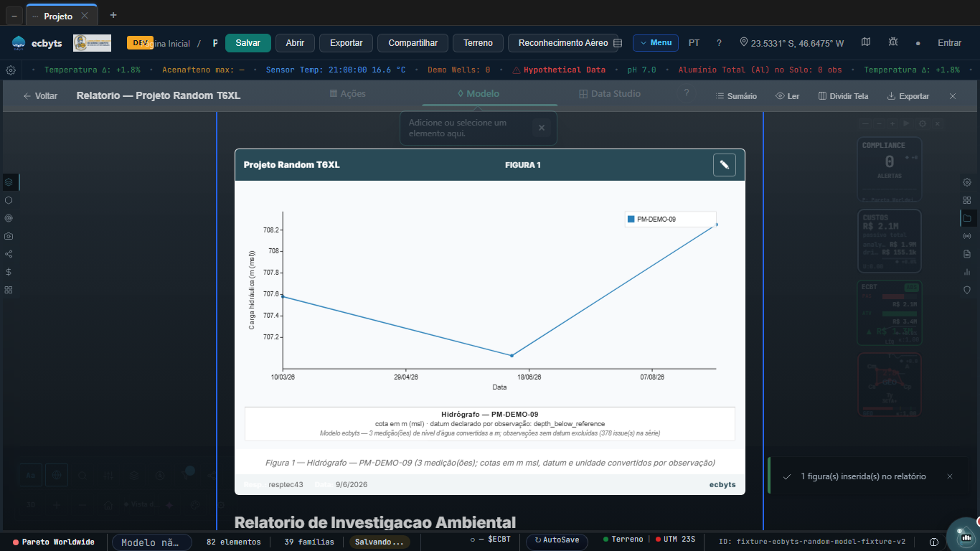980x551 pixels.
Task: Open the layers icon in left sidebar
Action: 9,182
